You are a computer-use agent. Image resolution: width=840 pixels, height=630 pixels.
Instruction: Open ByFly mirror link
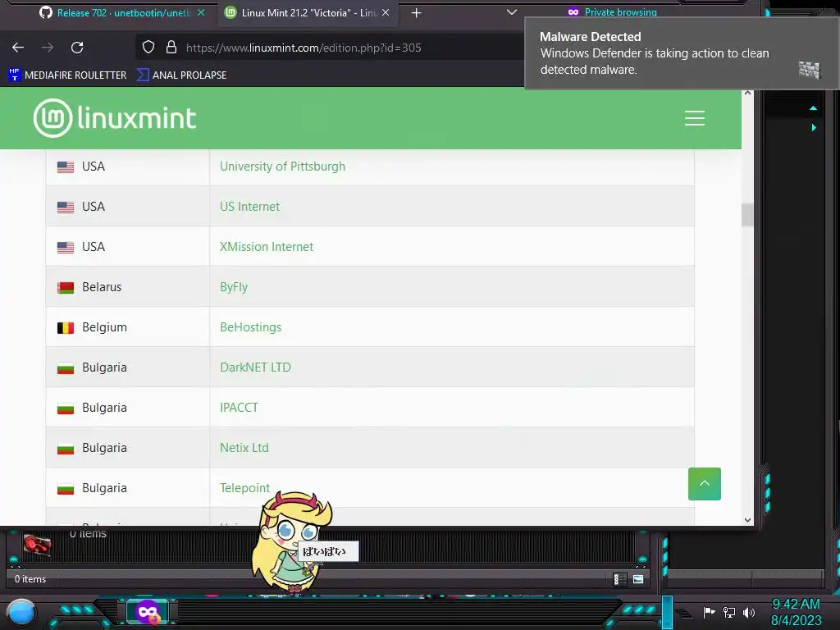pyautogui.click(x=234, y=287)
